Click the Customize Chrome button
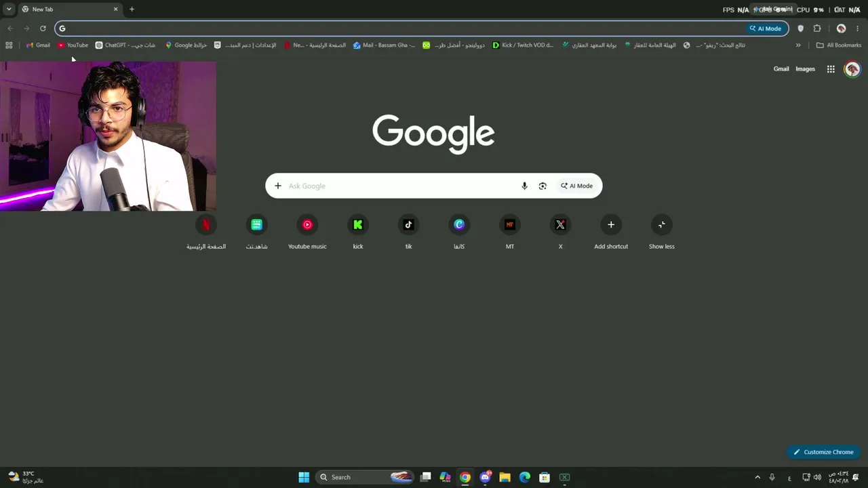 coord(823,452)
